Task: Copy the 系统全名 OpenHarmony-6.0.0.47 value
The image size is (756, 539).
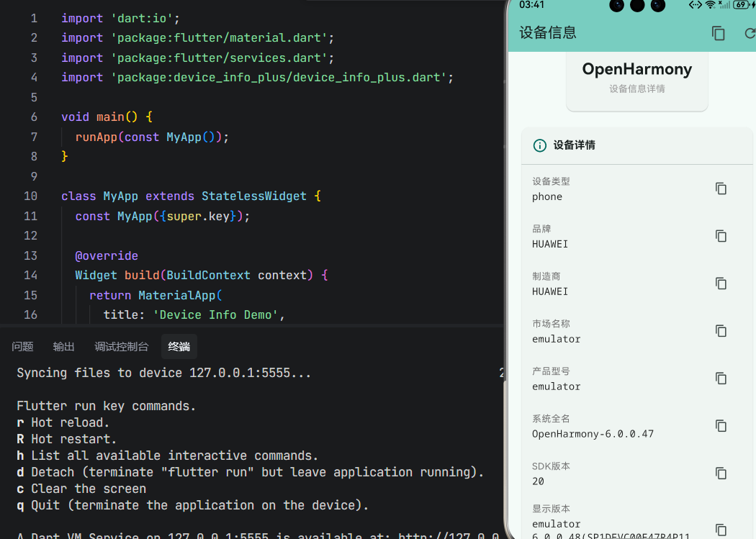Action: (x=721, y=426)
